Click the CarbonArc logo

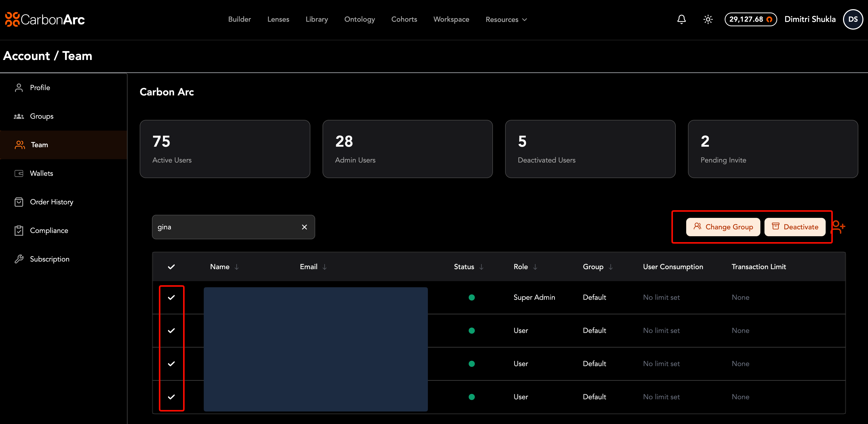tap(45, 19)
